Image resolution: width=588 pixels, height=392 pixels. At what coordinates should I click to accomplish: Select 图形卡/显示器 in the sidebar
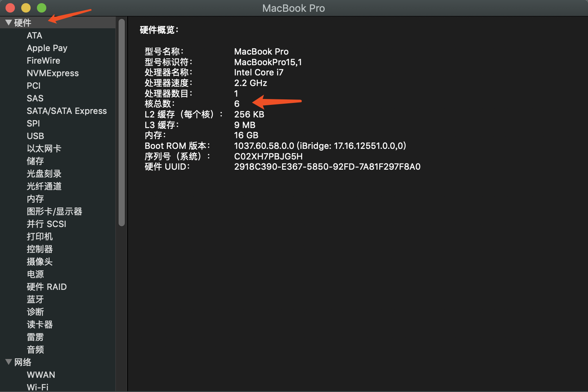55,211
